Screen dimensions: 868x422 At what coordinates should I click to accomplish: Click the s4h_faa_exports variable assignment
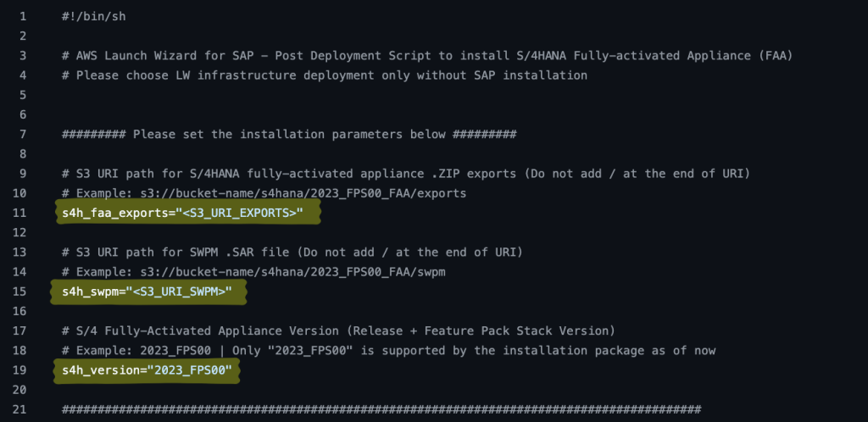183,214
